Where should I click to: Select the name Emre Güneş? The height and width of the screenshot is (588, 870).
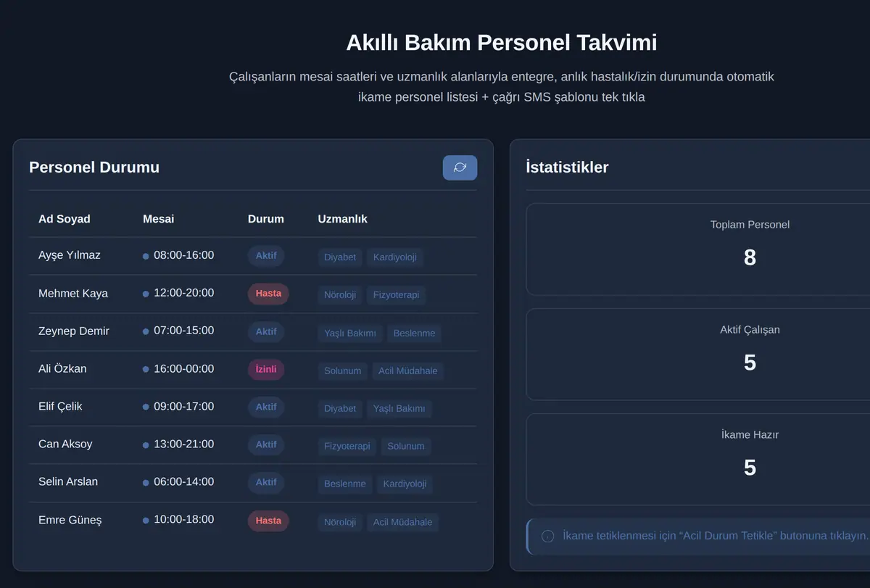70,520
